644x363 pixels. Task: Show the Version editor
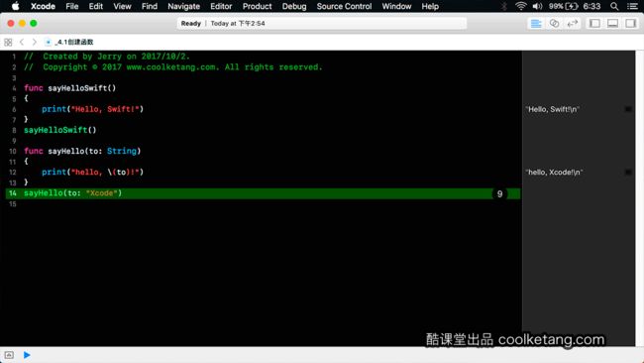[x=572, y=24]
